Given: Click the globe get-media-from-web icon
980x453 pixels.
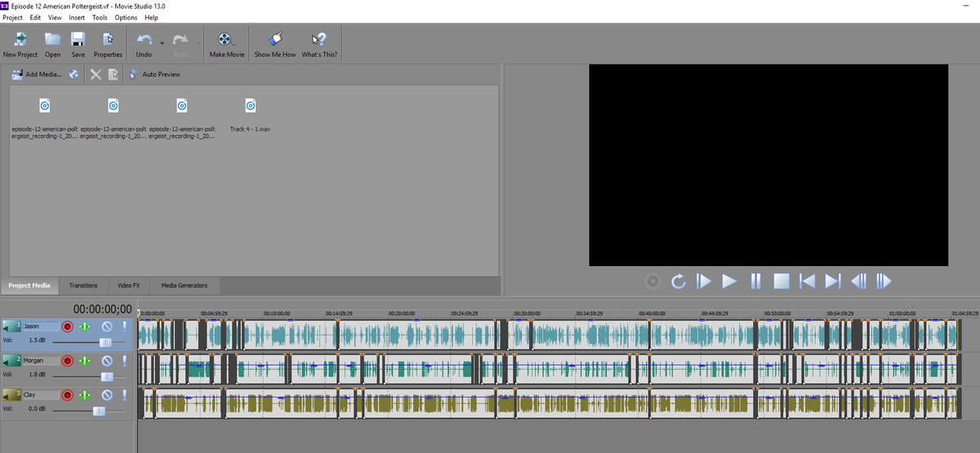Looking at the screenshot, I should (x=73, y=74).
